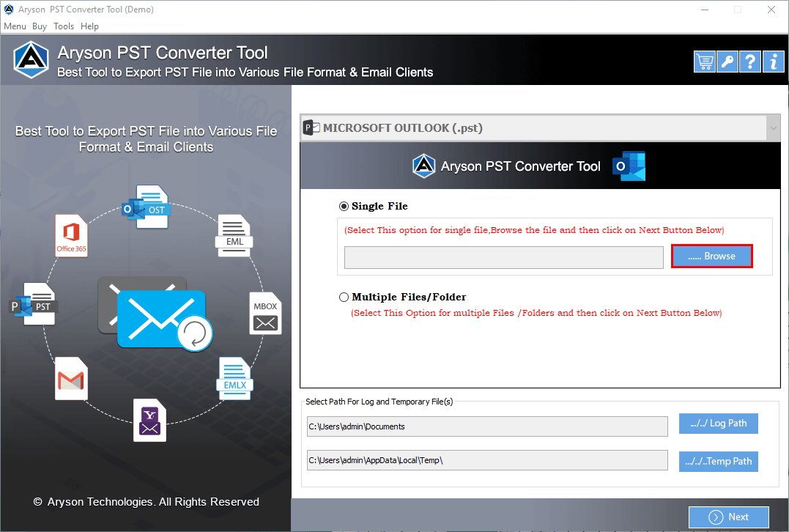The image size is (789, 532).
Task: Select the Multiple Files/Folder radio option
Action: click(344, 297)
